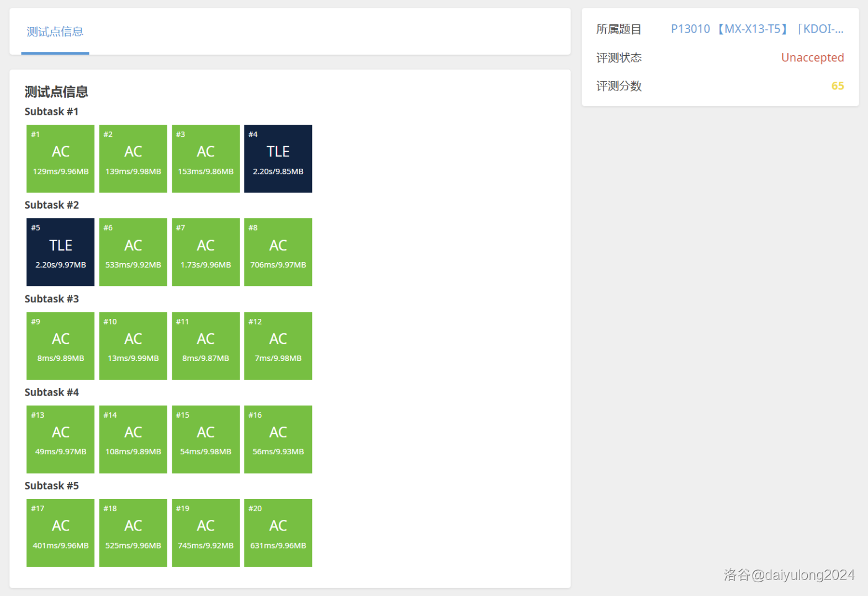Click test case #14 AC tile

[x=133, y=439]
